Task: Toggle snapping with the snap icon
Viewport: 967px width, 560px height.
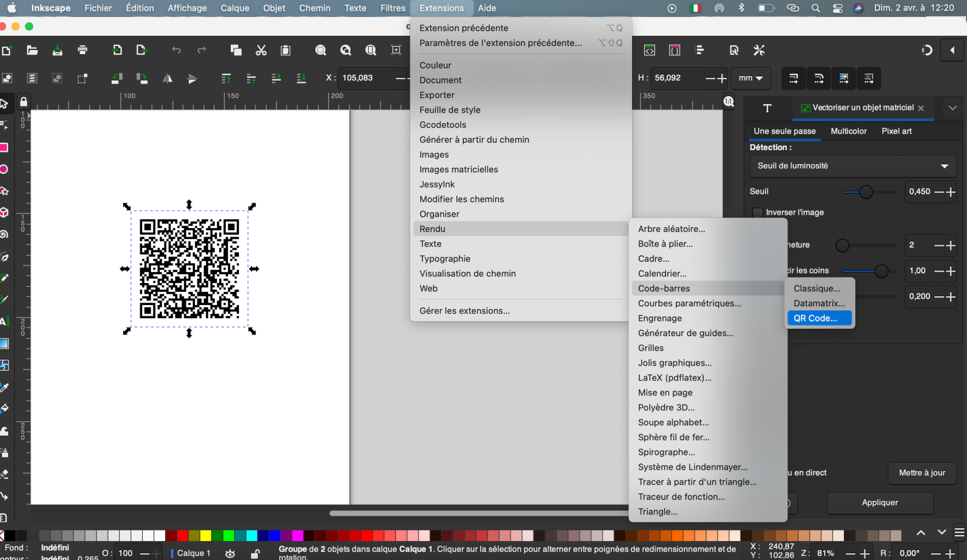Action: point(927,50)
